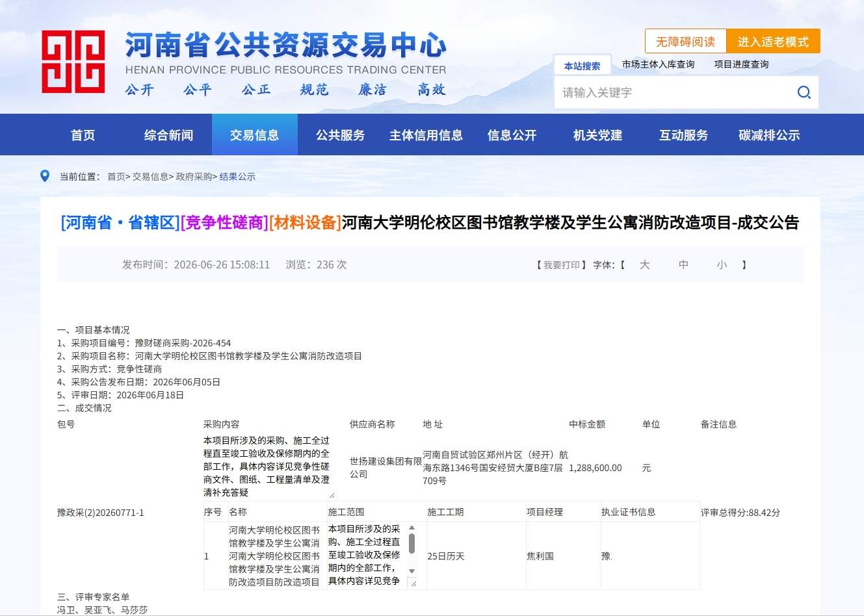The width and height of the screenshot is (864, 616).
Task: Click the 中标金额 column header
Action: click(x=587, y=424)
